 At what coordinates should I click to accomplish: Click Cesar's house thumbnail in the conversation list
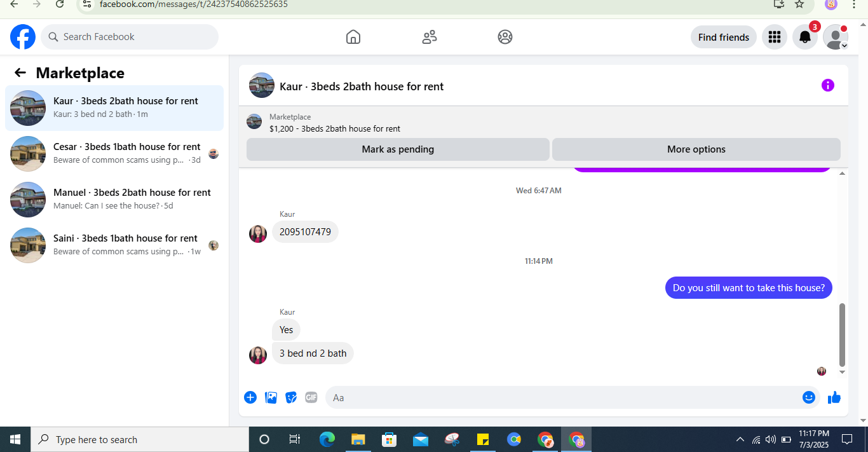(x=28, y=154)
